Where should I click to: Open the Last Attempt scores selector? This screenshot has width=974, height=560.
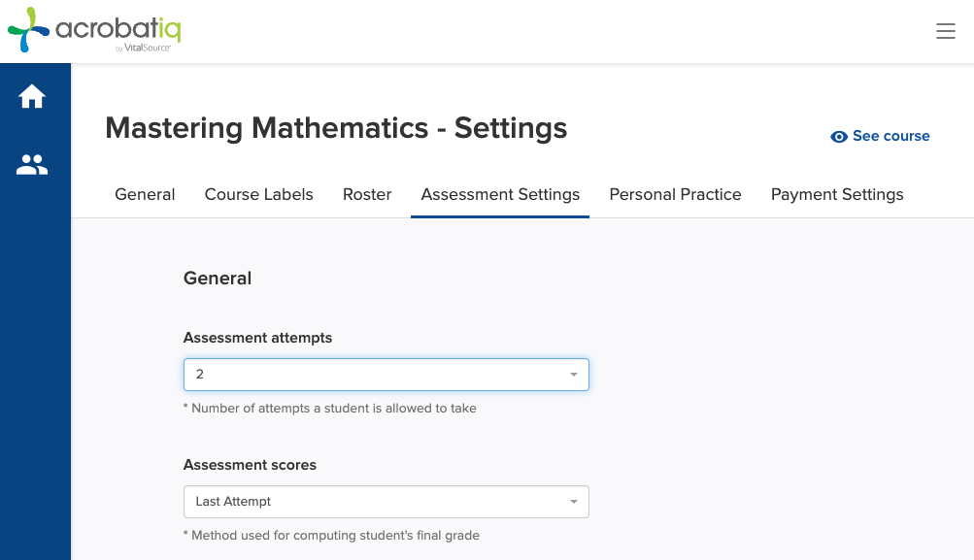tap(386, 502)
